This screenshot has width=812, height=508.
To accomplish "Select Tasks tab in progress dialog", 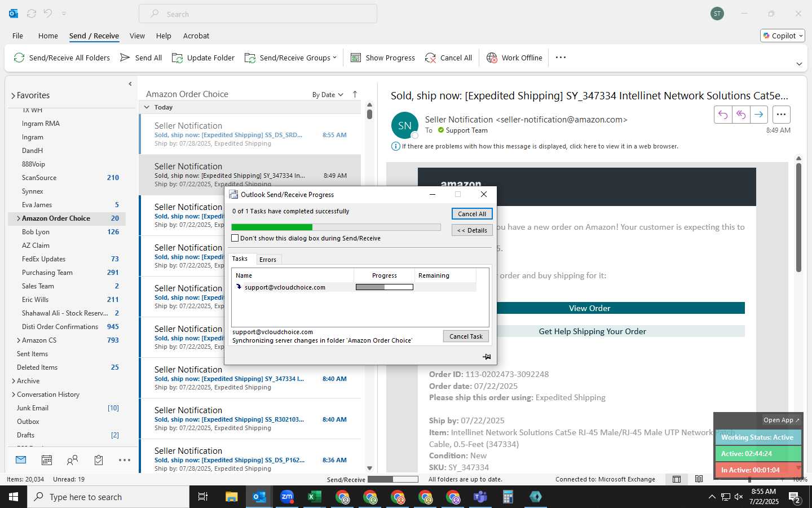I will tap(240, 259).
